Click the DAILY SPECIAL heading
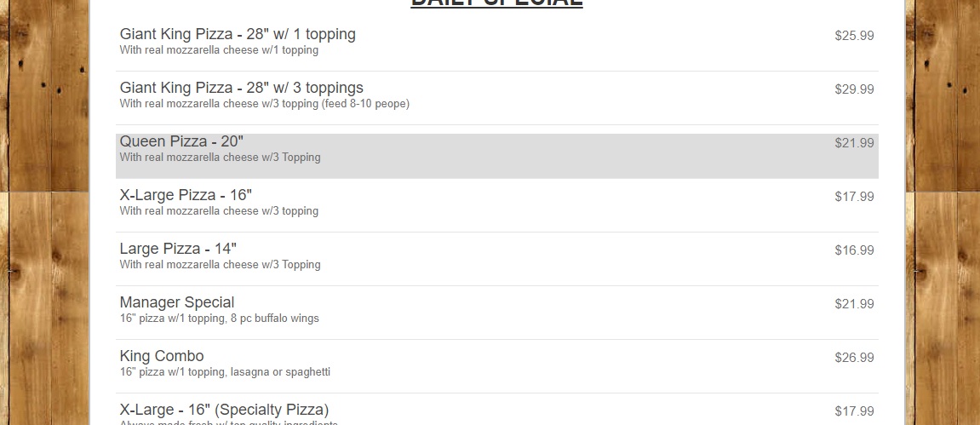 (x=496, y=3)
